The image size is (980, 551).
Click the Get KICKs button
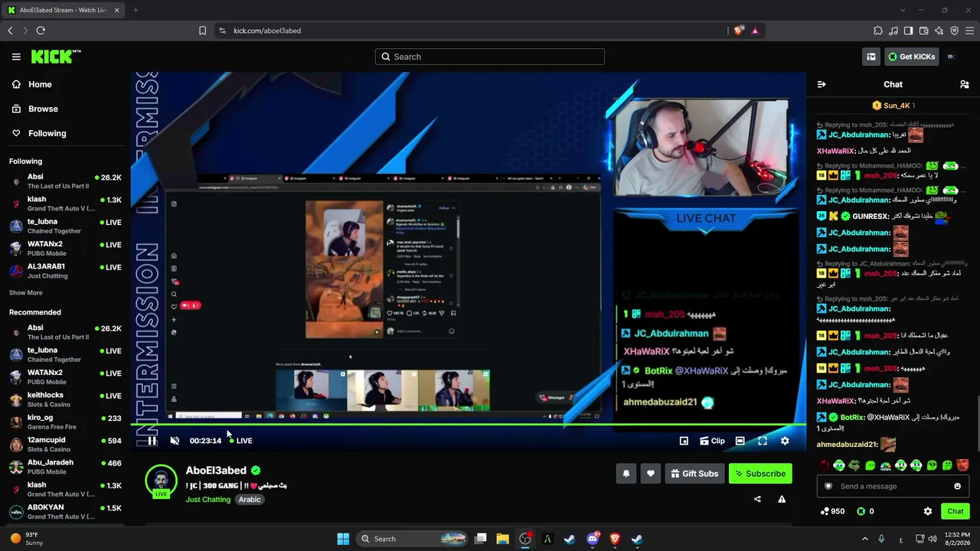[x=911, y=57]
